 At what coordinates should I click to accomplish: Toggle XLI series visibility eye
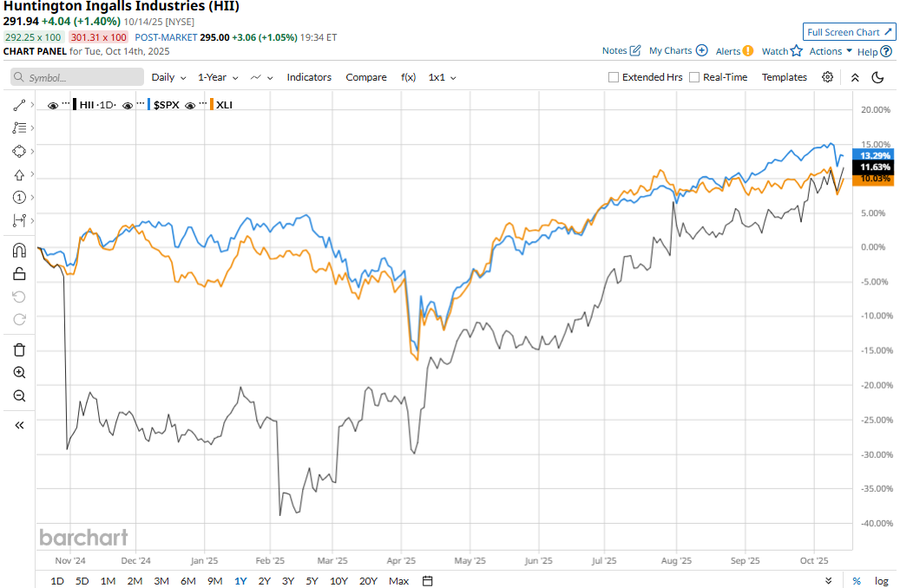(190, 106)
